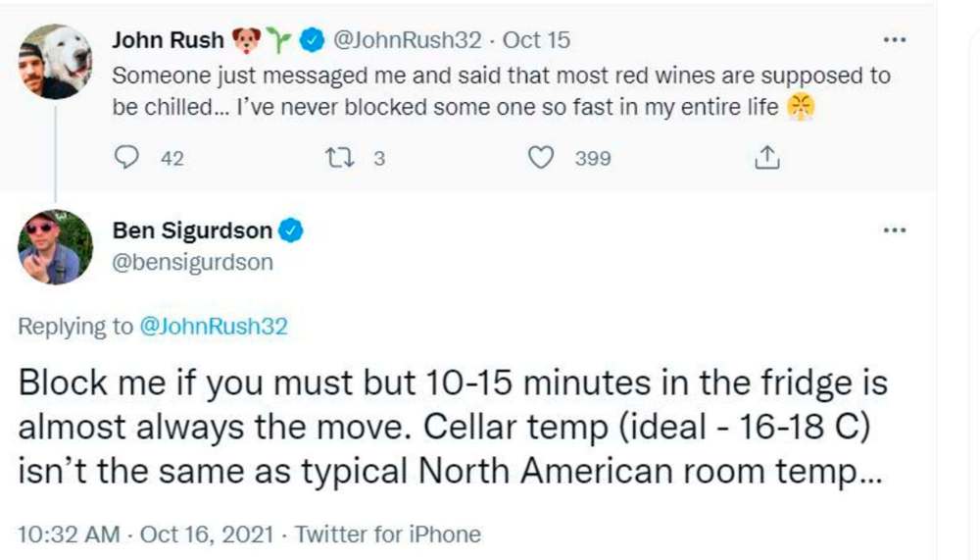
Task: Open the more options menu on John Rush's tweet
Action: point(895,40)
